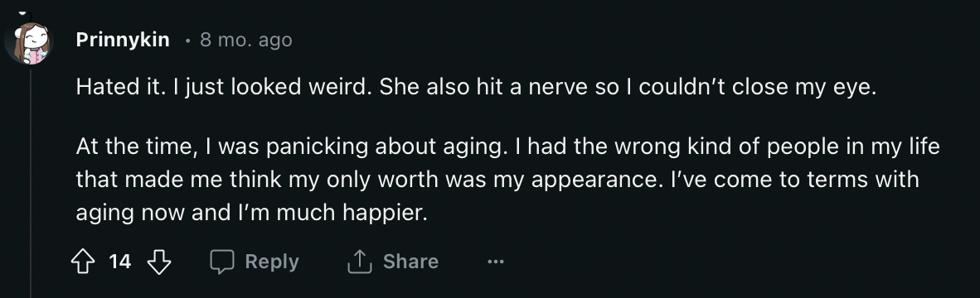Open the Prinnykin username profile link
Viewport: 980px width, 298px height.
click(123, 40)
